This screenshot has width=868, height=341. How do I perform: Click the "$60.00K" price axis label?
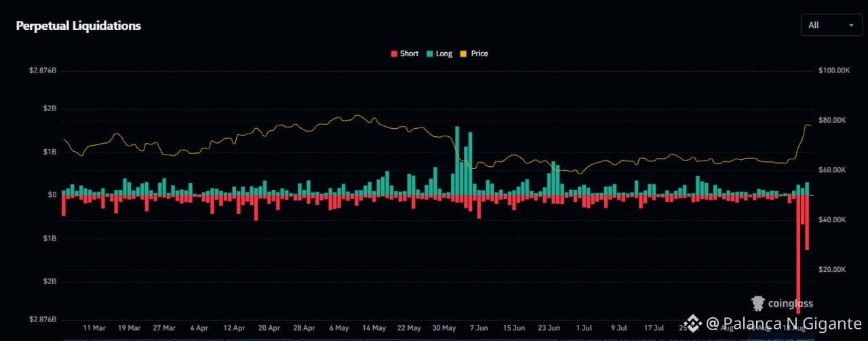coord(833,170)
